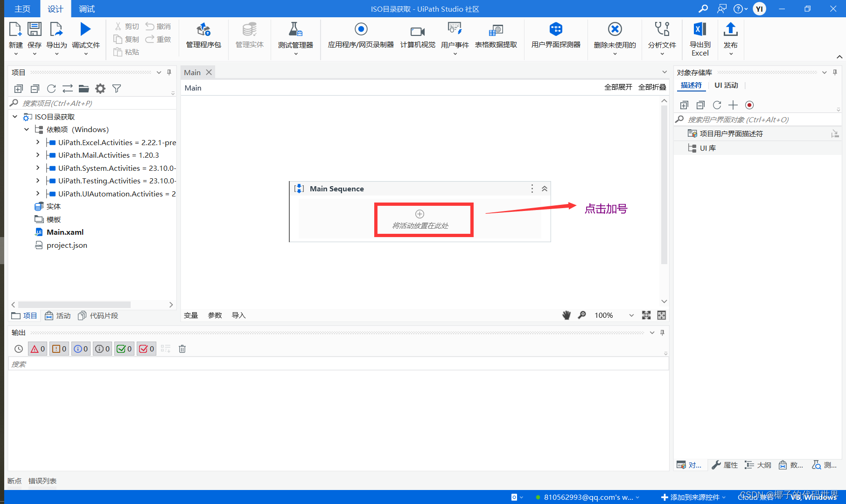Click project panel horizontal scrollbar
This screenshot has width=846, height=504.
point(75,304)
